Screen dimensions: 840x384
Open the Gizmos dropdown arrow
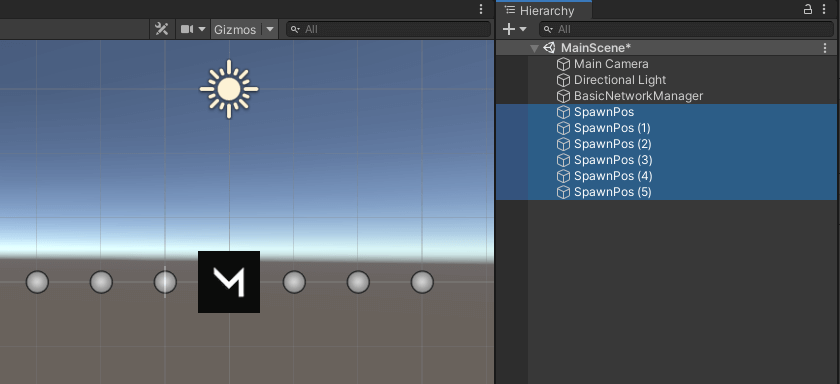[x=270, y=29]
